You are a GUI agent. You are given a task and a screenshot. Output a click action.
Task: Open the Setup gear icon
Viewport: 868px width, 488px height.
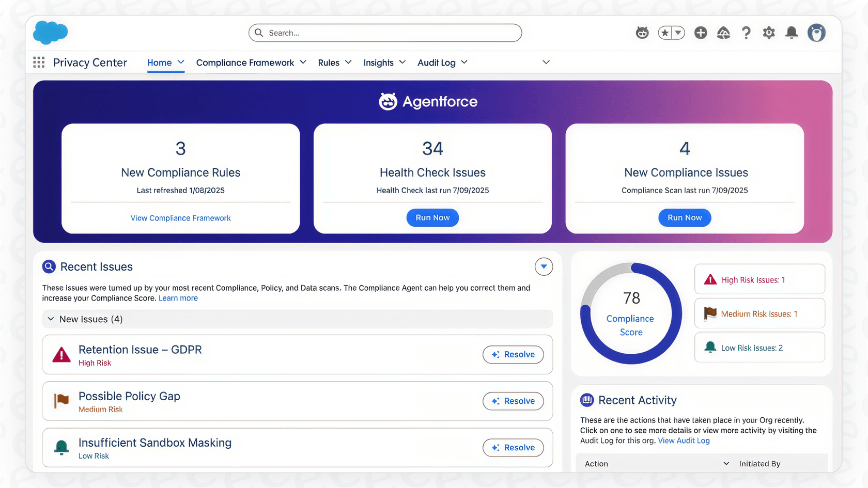[x=769, y=33]
